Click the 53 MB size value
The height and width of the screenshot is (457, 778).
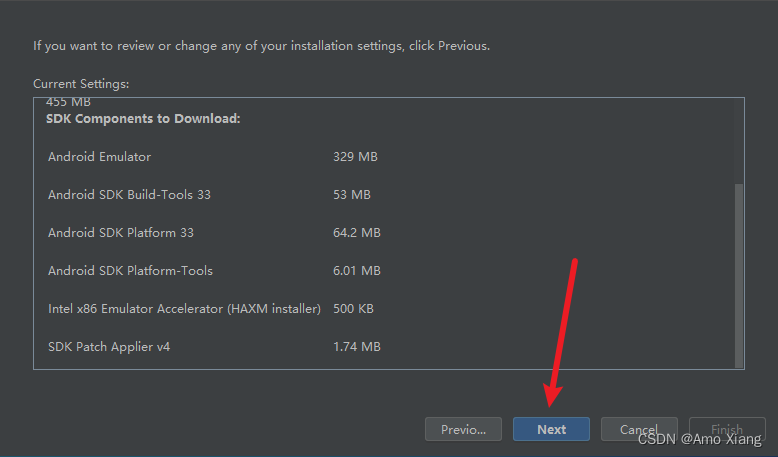pyautogui.click(x=352, y=195)
